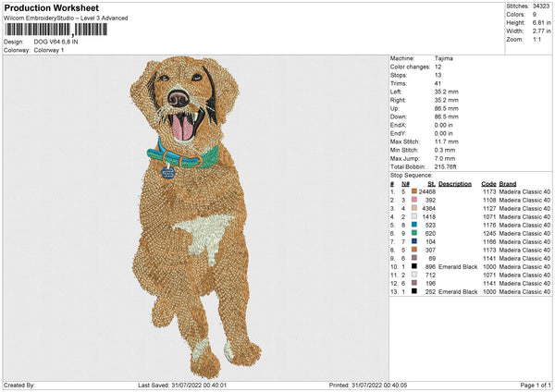Click the Stitches count 34323

point(541,6)
